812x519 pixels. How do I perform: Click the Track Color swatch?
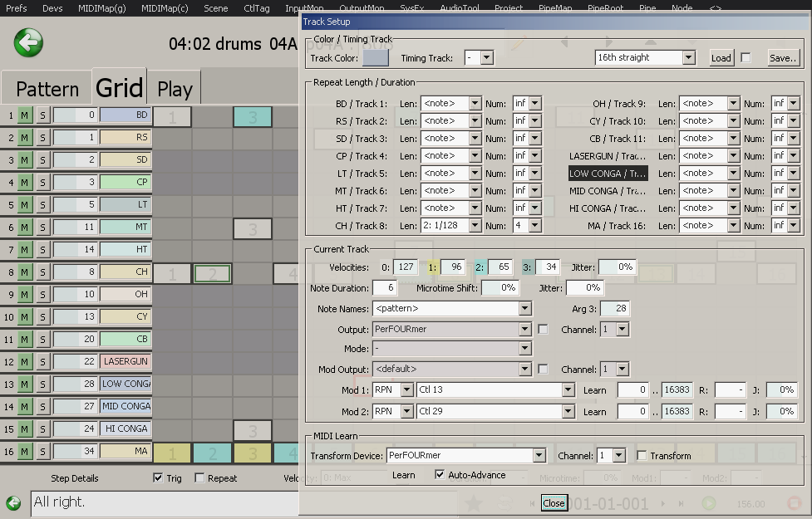(x=375, y=58)
